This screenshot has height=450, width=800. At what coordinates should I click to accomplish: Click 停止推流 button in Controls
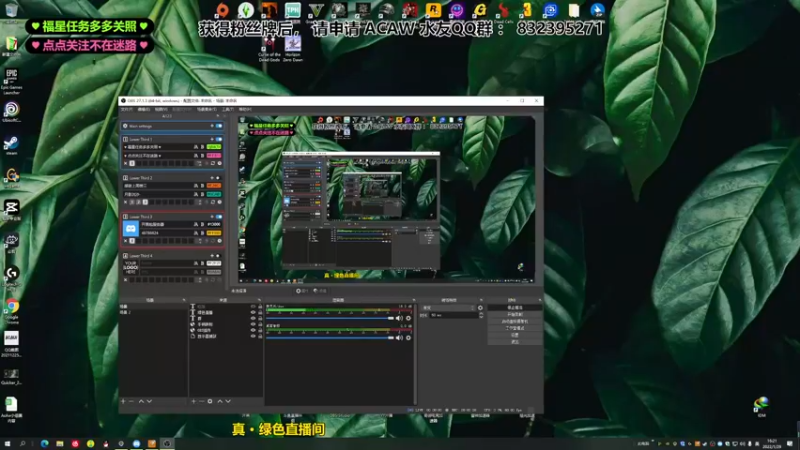pos(514,308)
